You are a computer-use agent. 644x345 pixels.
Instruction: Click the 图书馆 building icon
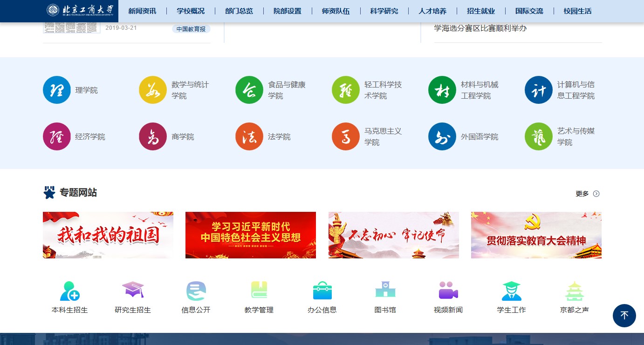(385, 290)
